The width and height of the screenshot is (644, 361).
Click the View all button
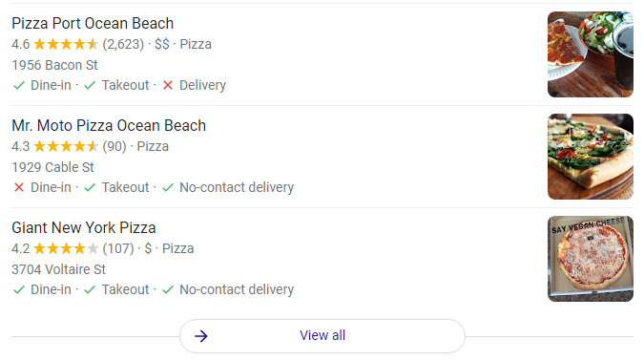(x=322, y=336)
